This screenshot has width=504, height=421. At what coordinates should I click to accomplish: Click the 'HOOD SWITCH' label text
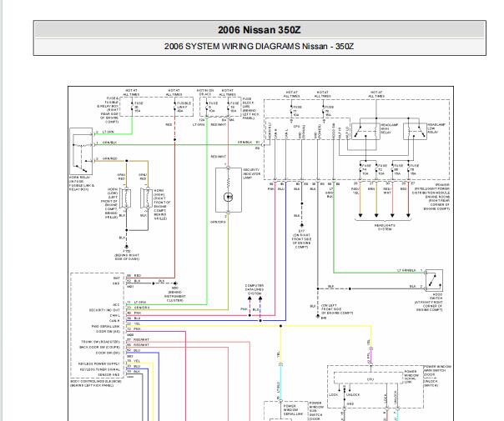(437, 297)
